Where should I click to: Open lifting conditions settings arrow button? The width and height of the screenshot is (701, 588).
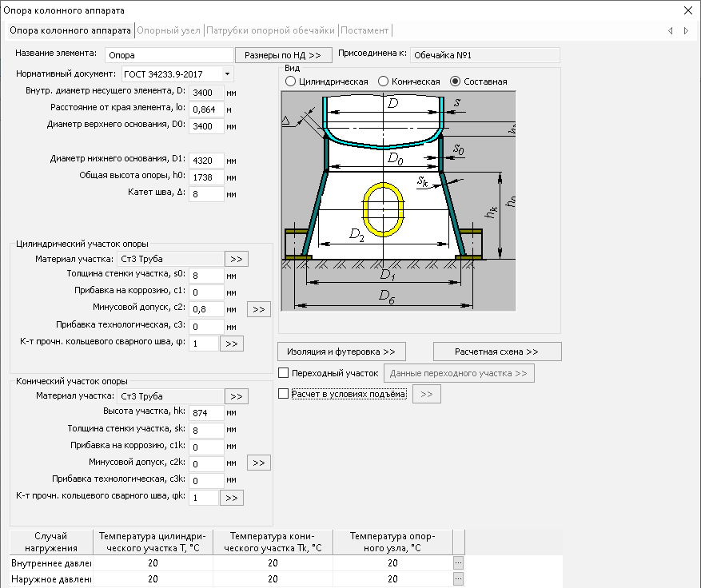pos(427,394)
